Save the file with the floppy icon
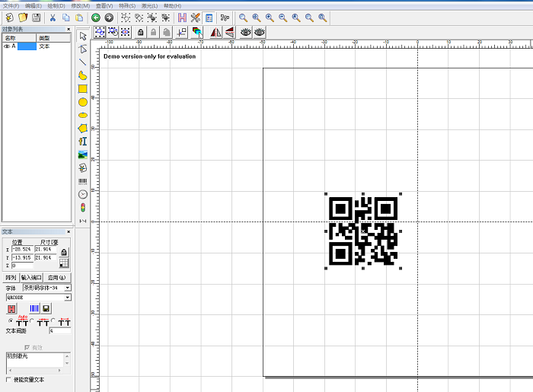 point(36,18)
